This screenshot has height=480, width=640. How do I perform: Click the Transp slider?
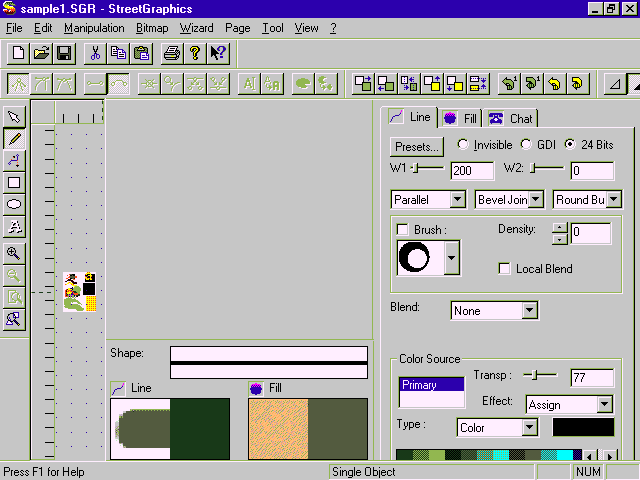click(x=540, y=375)
